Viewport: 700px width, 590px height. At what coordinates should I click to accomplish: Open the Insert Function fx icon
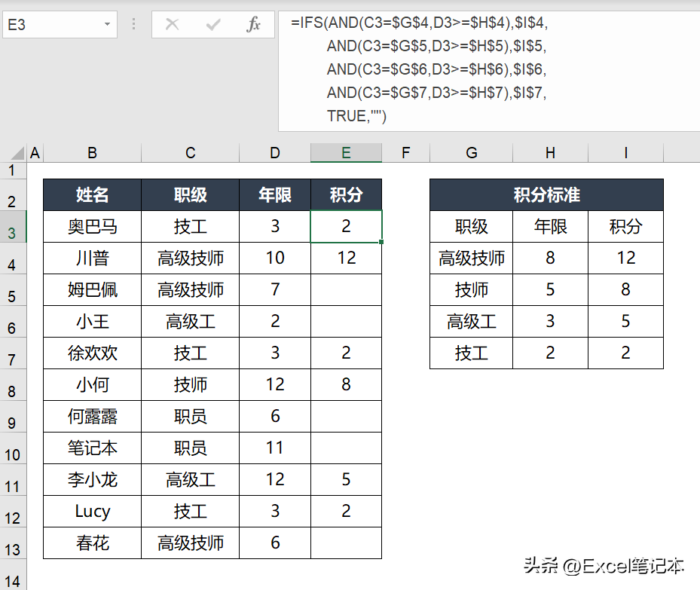(253, 24)
